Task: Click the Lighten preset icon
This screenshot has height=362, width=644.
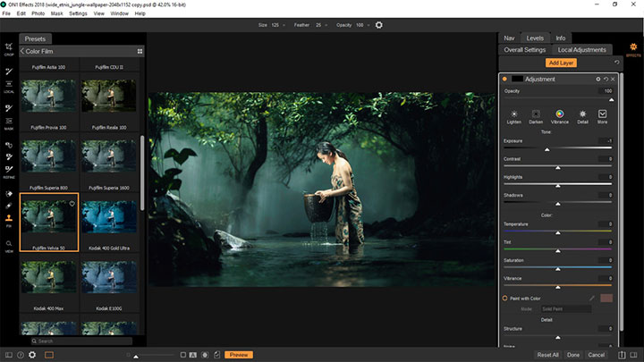Action: pos(514,114)
